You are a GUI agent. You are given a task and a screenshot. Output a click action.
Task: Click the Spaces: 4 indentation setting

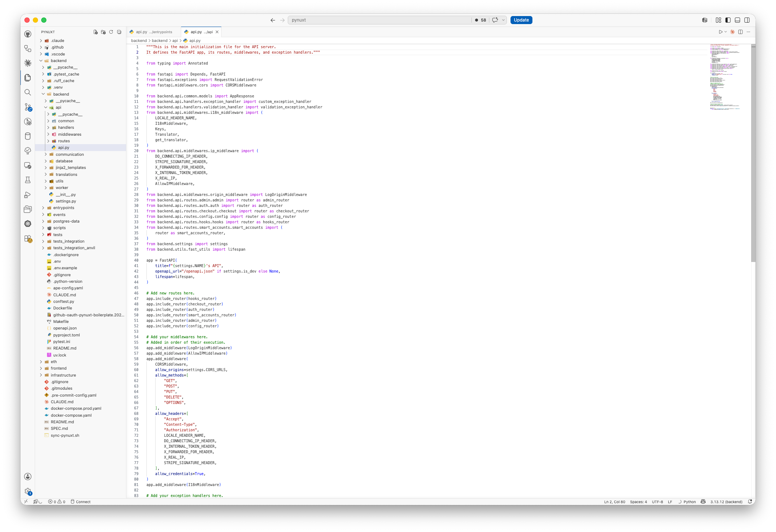(638, 502)
